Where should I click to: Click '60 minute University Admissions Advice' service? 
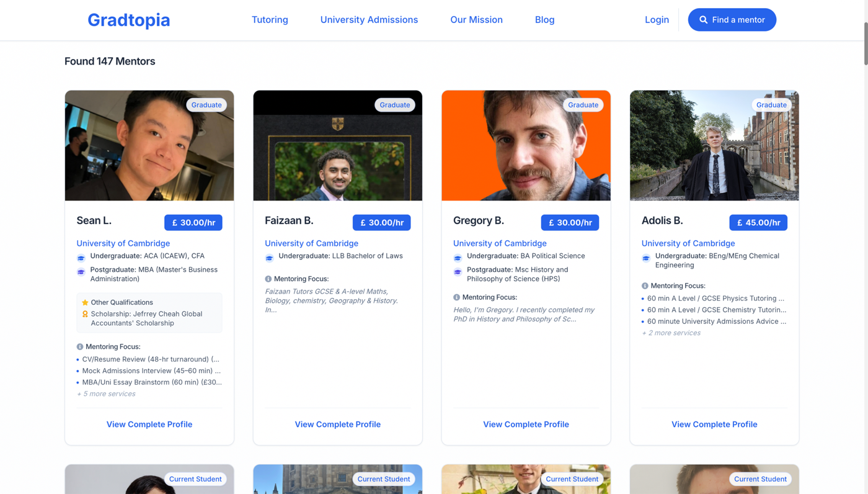(717, 321)
